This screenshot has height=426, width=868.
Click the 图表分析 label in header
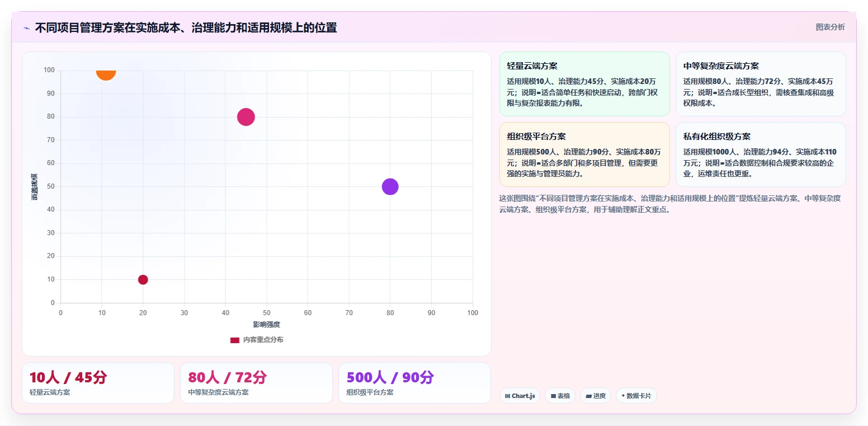[x=830, y=27]
